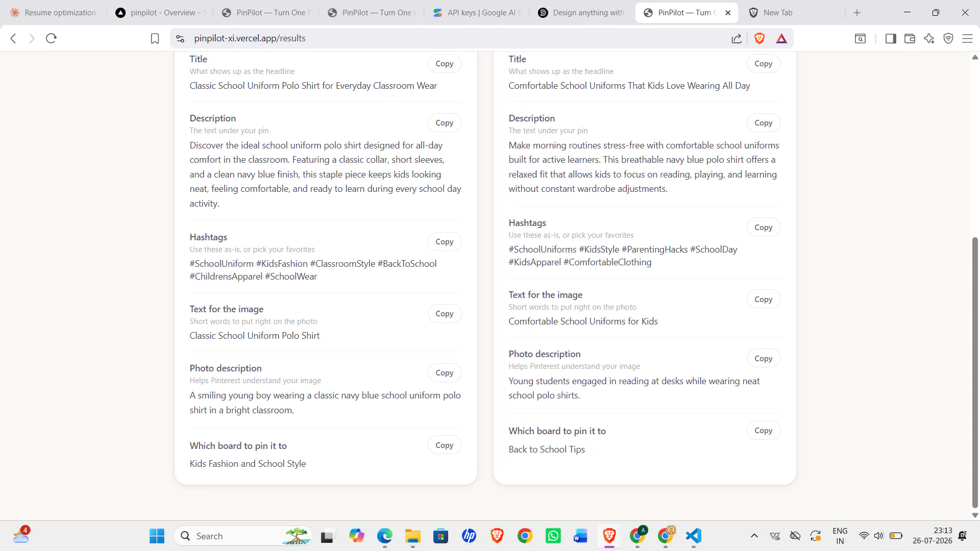Screen dimensions: 980x551
Task: Copy image text Comfortable School Uniforms for Kids
Action: pos(764,299)
